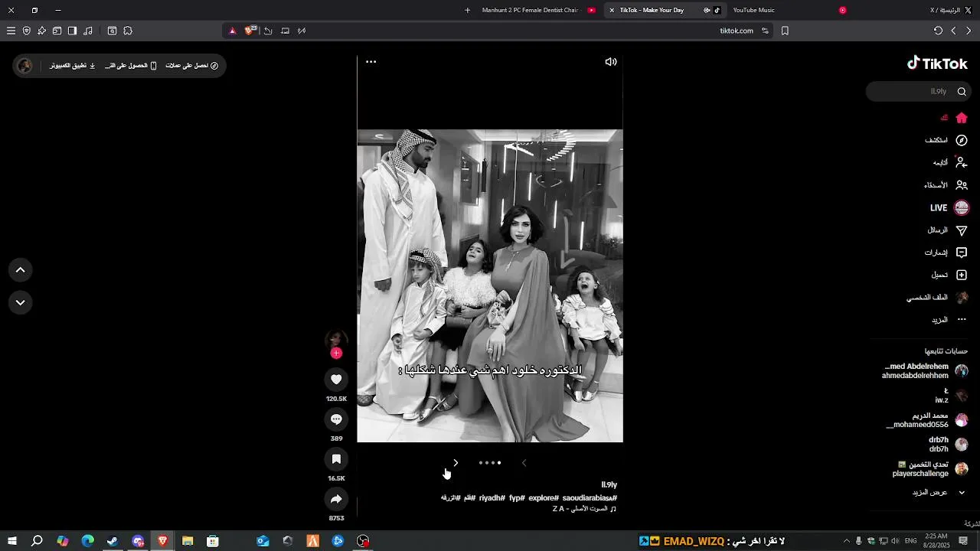Open the site settings tune icon
The image size is (980, 551).
(765, 31)
